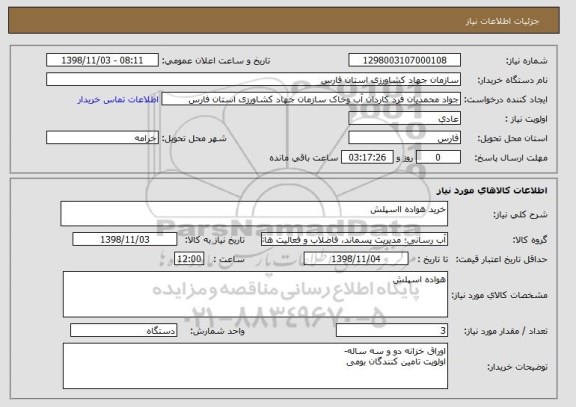
Task: Click the general description box خرید هواده ااسپلش
Action: 254,213
